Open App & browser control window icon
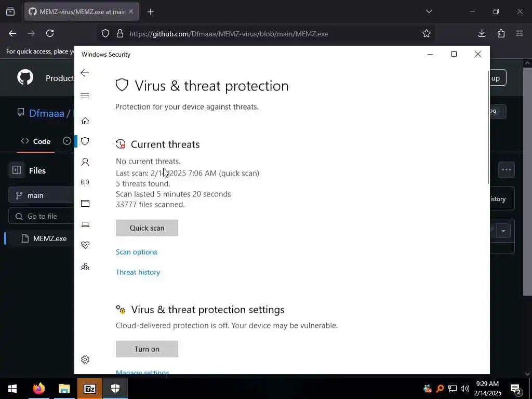Viewport: 532px width, 399px height. (85, 204)
